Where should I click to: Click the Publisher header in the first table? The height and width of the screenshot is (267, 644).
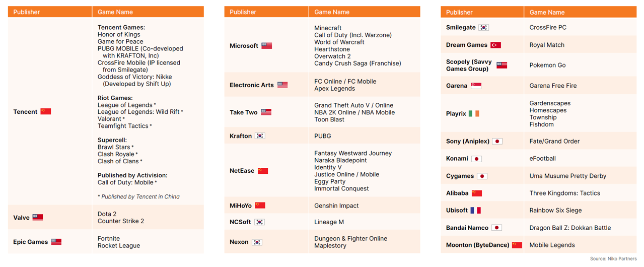click(x=27, y=12)
